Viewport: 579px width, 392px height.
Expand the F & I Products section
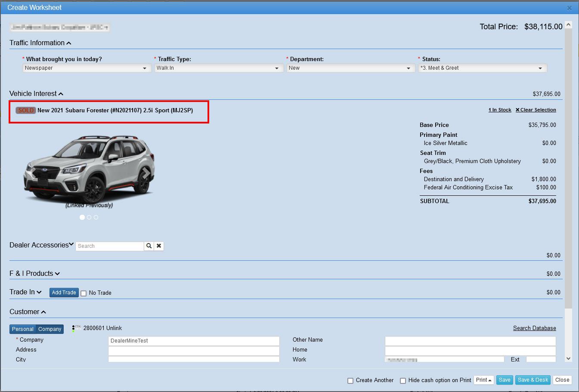click(x=34, y=274)
